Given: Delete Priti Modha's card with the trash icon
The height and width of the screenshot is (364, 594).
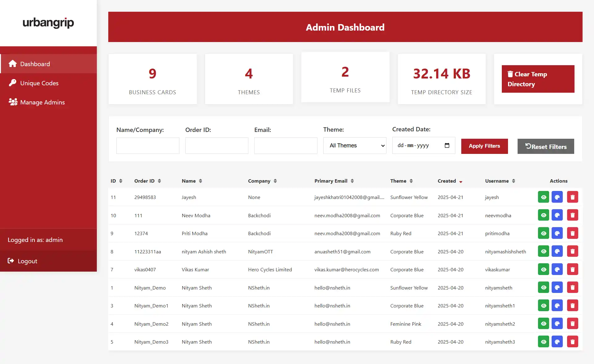Looking at the screenshot, I should (572, 233).
